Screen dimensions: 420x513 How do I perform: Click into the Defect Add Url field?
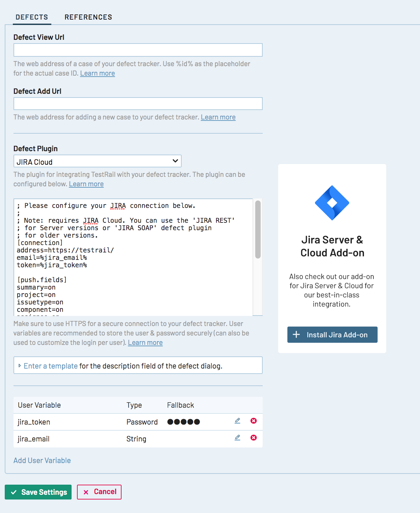[x=138, y=104]
